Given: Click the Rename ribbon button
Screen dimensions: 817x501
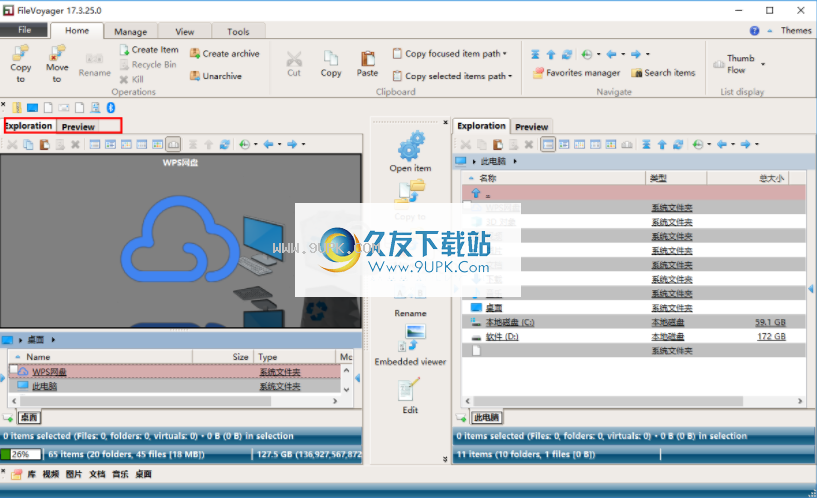Looking at the screenshot, I should coord(94,65).
